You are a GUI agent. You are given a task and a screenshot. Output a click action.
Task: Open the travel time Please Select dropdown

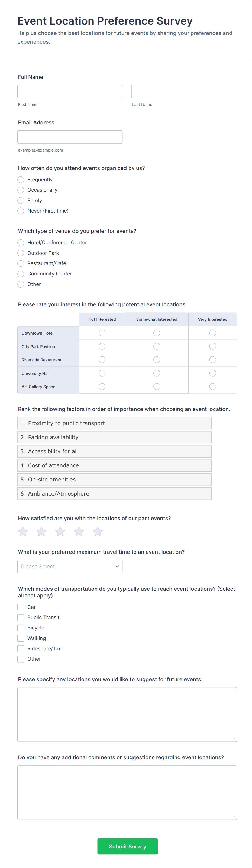[x=70, y=567]
